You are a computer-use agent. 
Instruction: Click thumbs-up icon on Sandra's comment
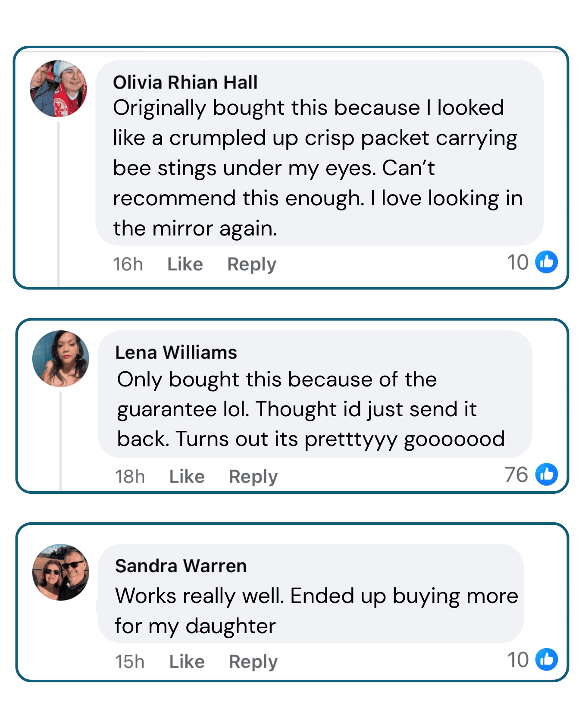546,659
